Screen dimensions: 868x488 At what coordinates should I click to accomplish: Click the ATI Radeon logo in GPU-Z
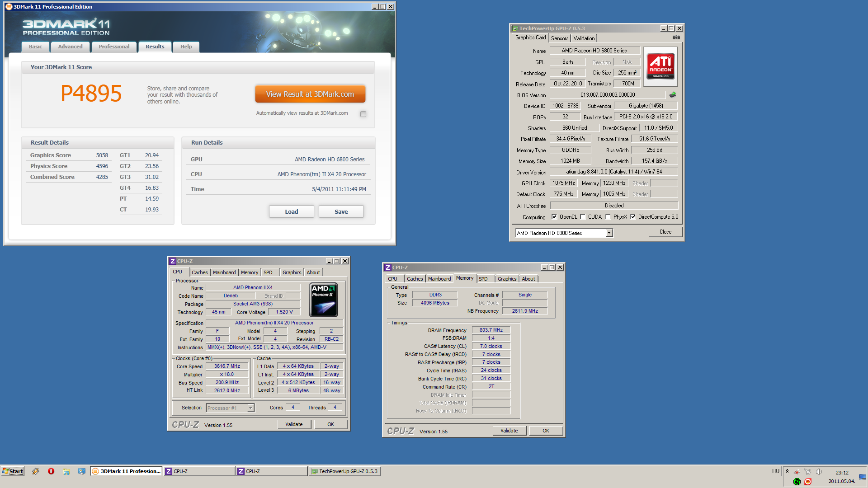tap(660, 66)
